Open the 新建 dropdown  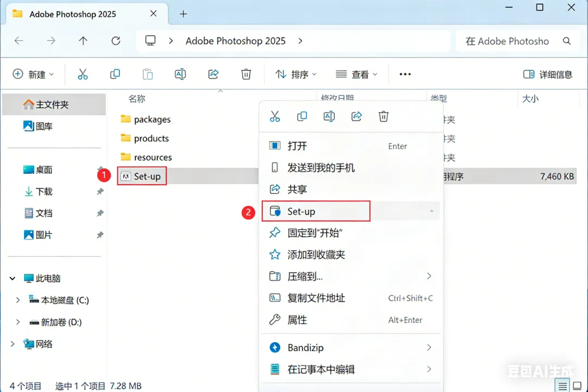[33, 74]
